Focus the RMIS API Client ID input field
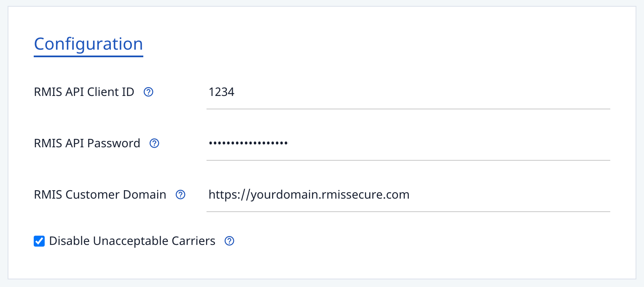The image size is (644, 287). tap(408, 92)
